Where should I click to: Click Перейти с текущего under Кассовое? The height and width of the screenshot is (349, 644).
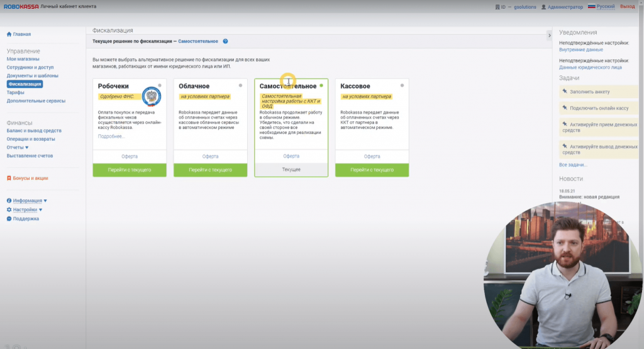372,170
